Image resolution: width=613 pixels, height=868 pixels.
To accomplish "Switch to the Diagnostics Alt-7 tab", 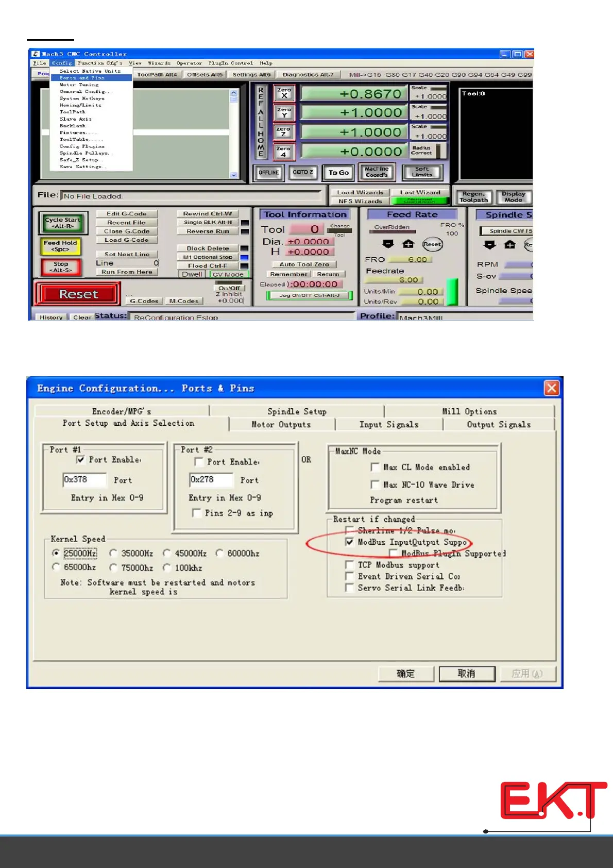I will [308, 75].
